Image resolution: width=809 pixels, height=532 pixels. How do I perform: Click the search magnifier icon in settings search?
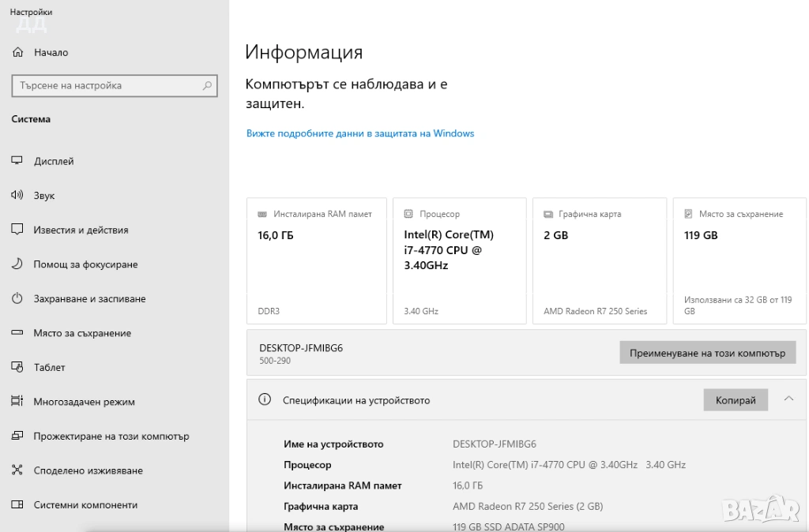point(207,85)
